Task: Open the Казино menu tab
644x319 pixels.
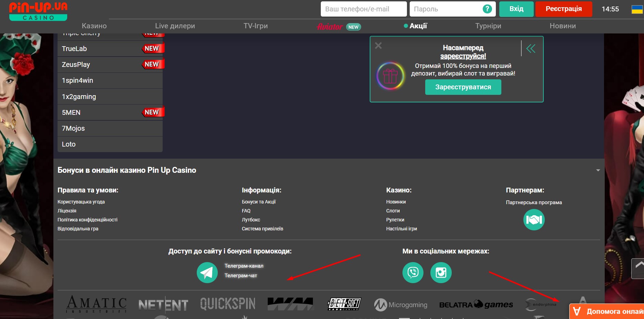Action: (x=94, y=26)
